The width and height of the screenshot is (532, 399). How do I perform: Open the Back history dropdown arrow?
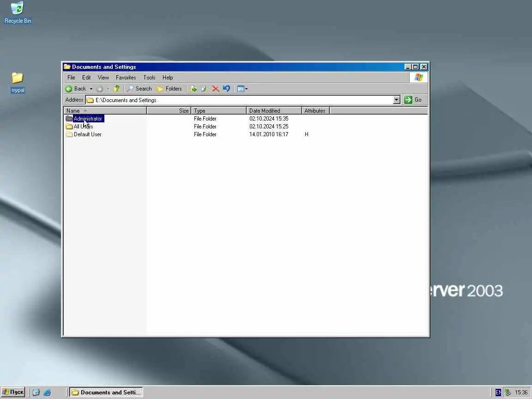(91, 89)
